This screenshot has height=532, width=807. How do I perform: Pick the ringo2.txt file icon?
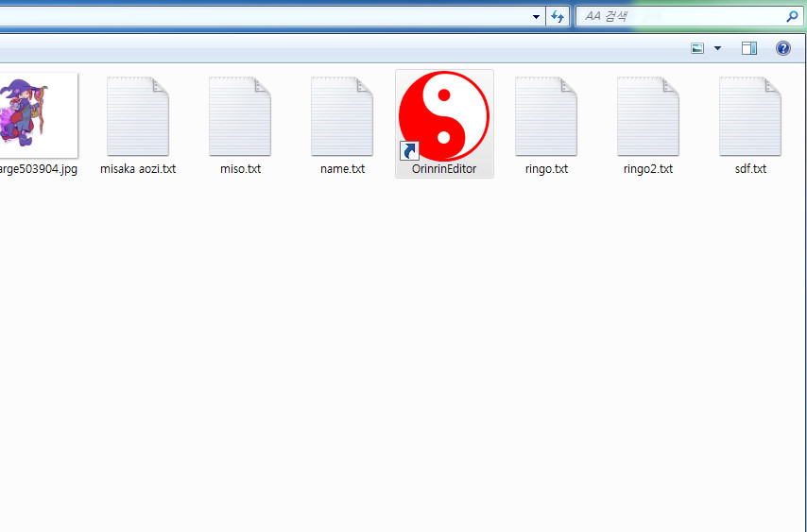[x=648, y=116]
